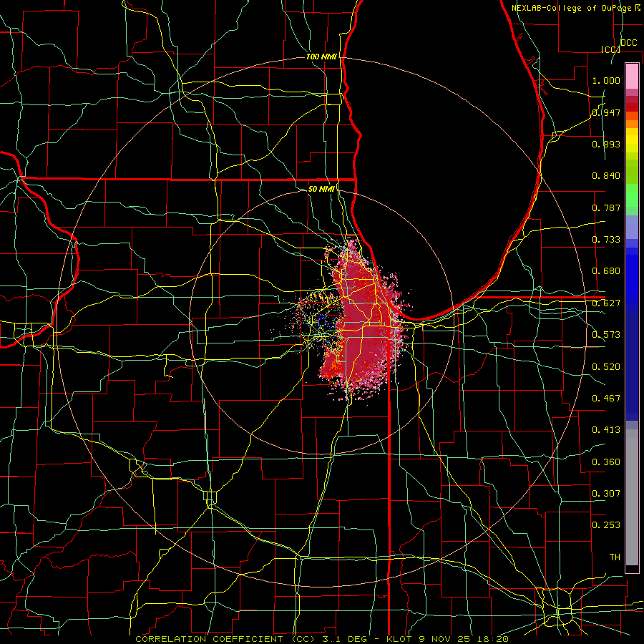
Task: Select the 0.680 scale value
Action: [606, 271]
